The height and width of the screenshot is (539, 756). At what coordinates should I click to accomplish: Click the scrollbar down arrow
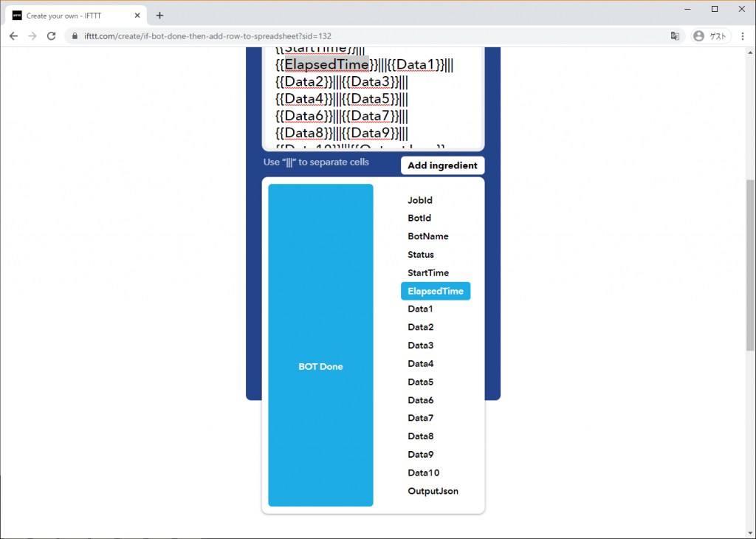click(750, 533)
